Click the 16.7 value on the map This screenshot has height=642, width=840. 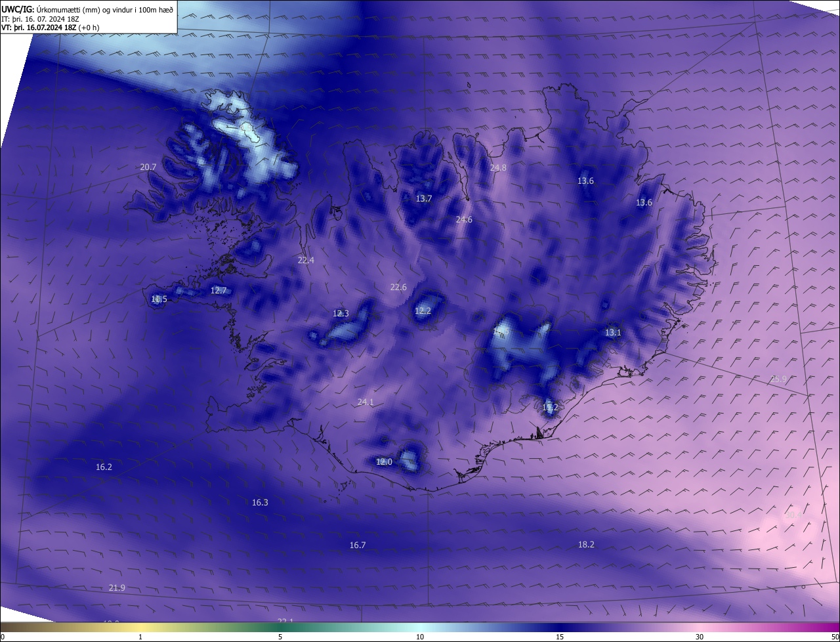[x=358, y=546]
